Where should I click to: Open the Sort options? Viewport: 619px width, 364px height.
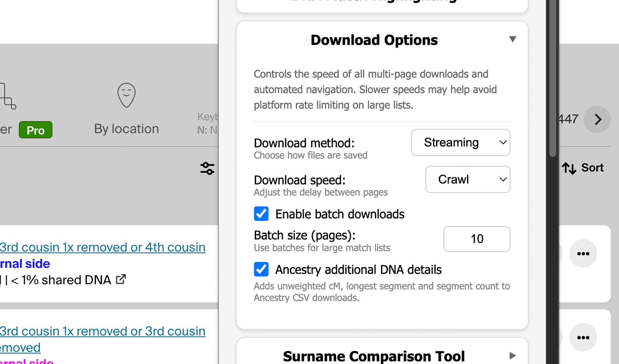click(583, 168)
